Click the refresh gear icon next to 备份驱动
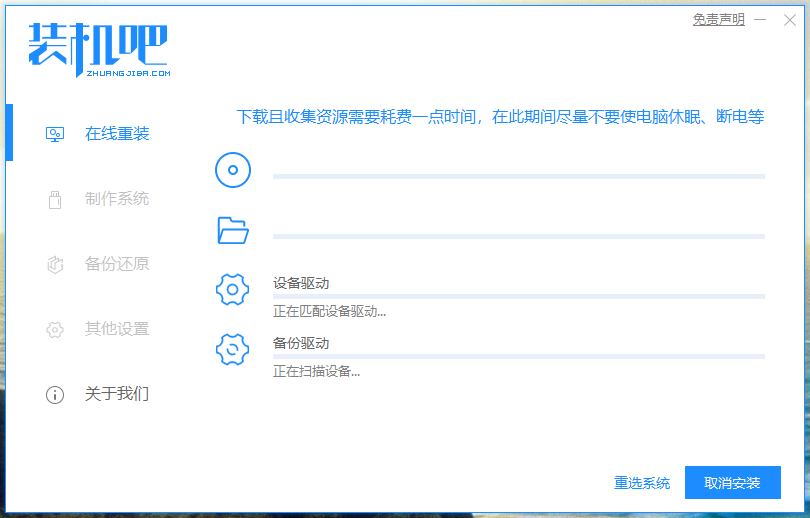Image resolution: width=810 pixels, height=518 pixels. (x=232, y=349)
